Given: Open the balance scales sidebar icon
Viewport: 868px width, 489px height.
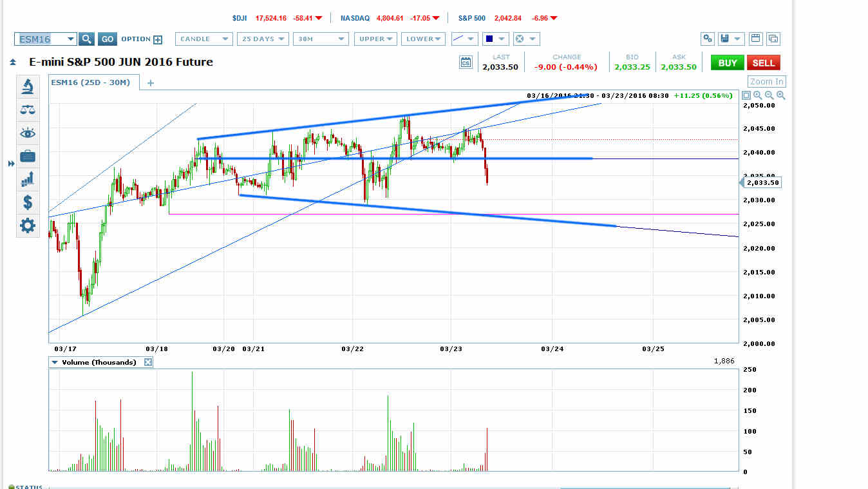Looking at the screenshot, I should tap(28, 110).
